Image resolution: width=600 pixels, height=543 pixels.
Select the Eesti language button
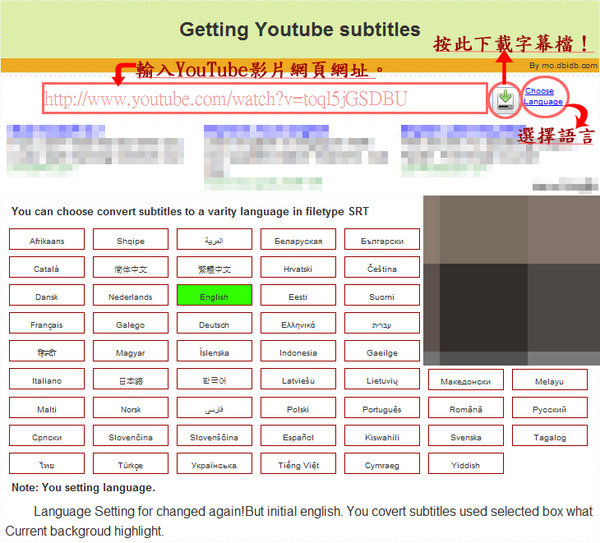[298, 295]
